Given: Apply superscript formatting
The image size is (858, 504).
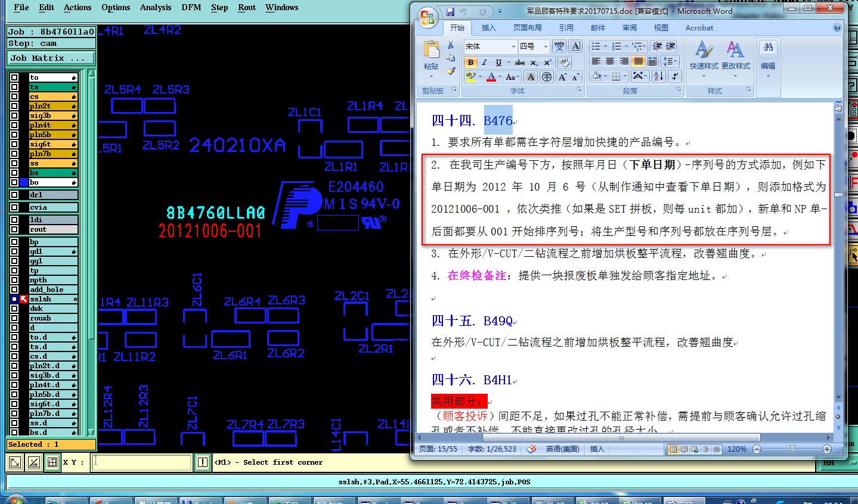Looking at the screenshot, I should [x=547, y=62].
